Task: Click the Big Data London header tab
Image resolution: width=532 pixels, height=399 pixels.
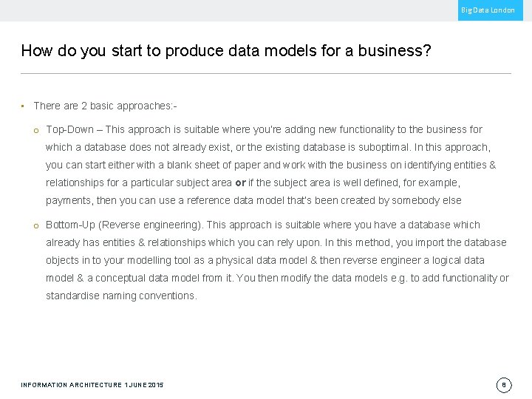Action: pos(488,10)
